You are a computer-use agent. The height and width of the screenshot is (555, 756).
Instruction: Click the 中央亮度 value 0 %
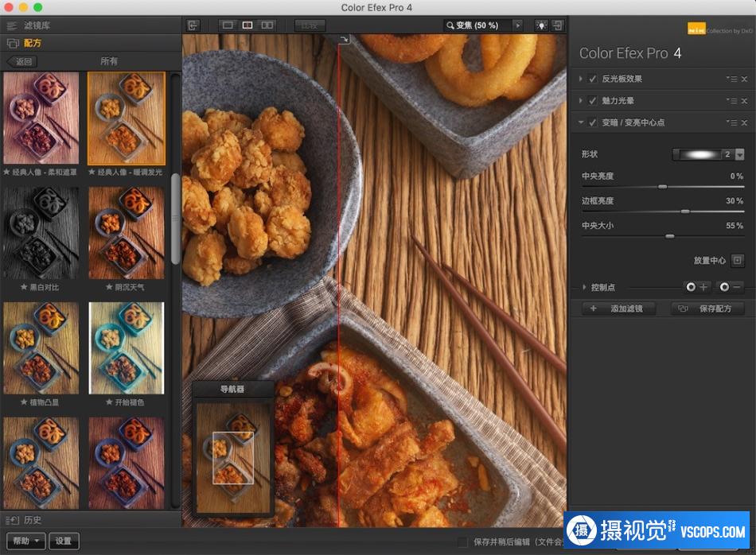coord(736,177)
